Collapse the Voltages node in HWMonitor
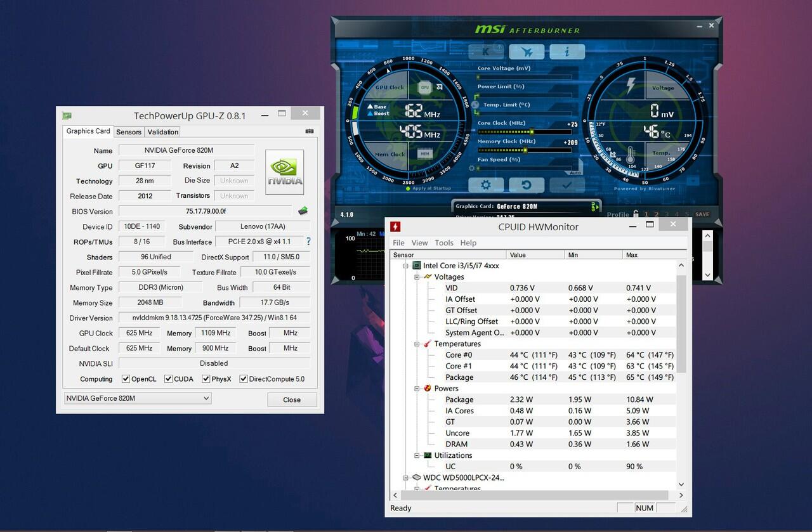This screenshot has height=532, width=812. click(417, 277)
